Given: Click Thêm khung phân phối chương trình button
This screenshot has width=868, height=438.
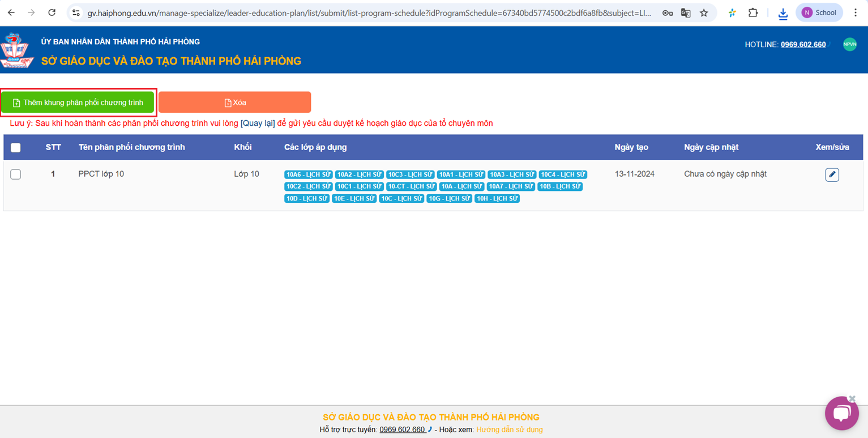Looking at the screenshot, I should click(78, 103).
